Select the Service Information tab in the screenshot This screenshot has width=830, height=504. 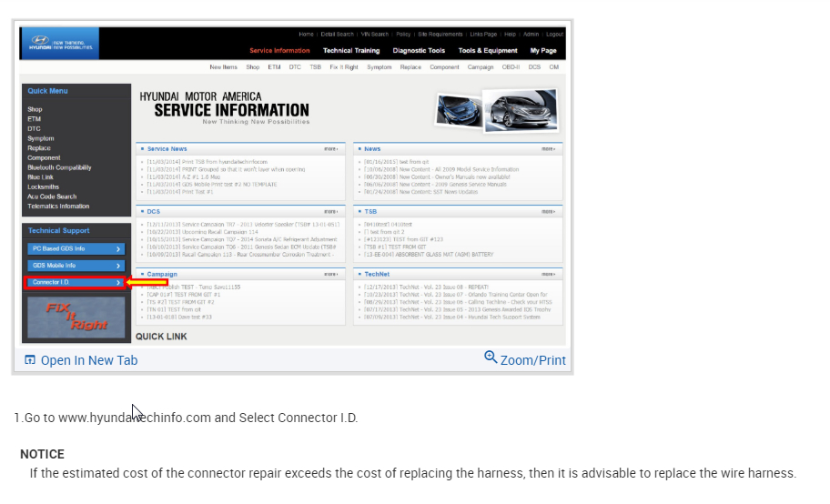(279, 51)
